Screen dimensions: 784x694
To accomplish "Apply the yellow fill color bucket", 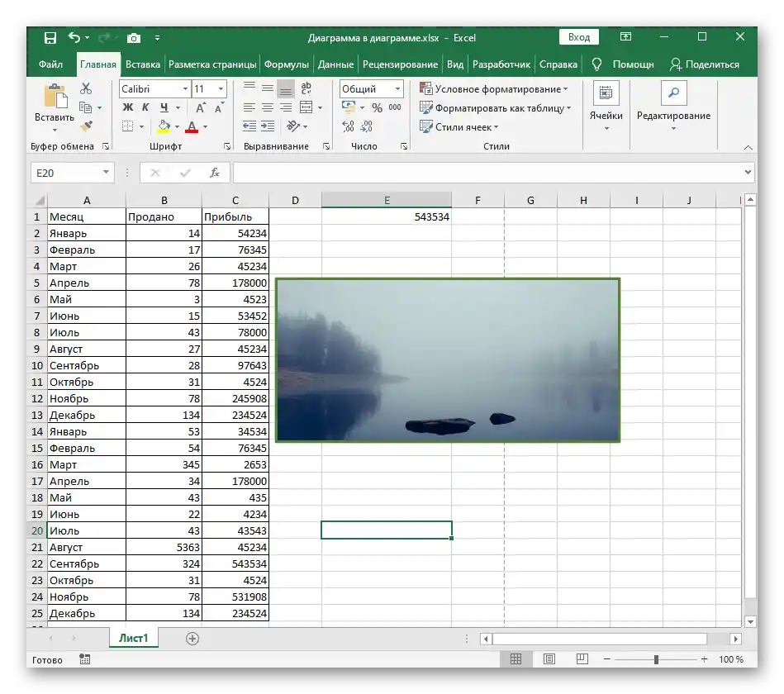I will click(x=164, y=127).
